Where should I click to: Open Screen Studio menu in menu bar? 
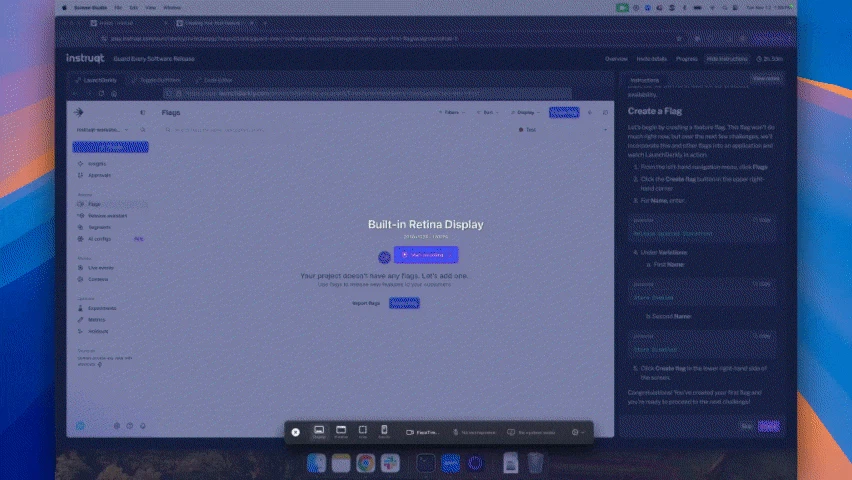[90, 8]
